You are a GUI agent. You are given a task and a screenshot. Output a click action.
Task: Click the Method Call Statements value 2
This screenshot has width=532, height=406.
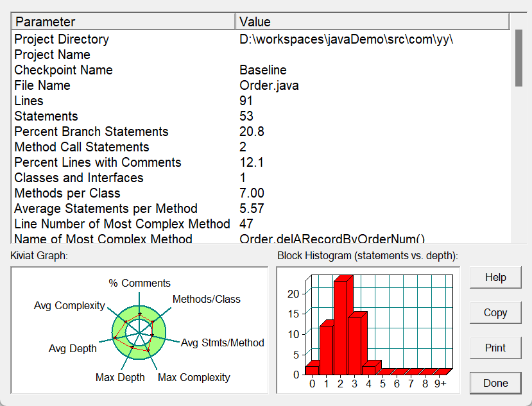pyautogui.click(x=243, y=147)
